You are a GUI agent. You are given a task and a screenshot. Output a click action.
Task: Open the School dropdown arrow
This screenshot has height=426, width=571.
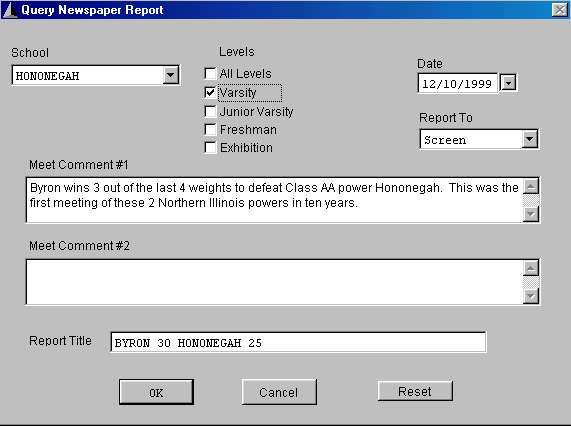[170, 75]
